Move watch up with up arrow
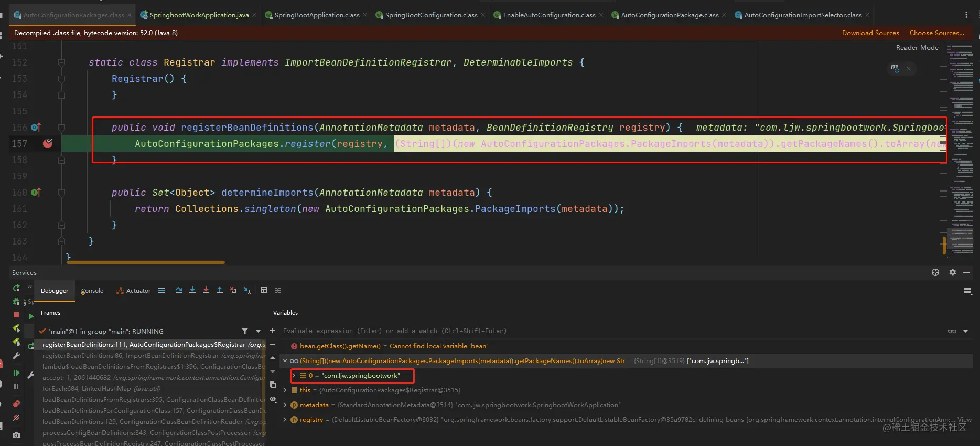The image size is (980, 446). [x=273, y=358]
